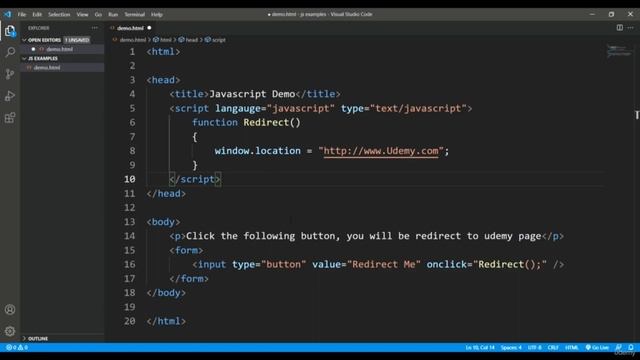Click 'window.location' on line 8
Screen dimensions: 640x360
tap(258, 151)
